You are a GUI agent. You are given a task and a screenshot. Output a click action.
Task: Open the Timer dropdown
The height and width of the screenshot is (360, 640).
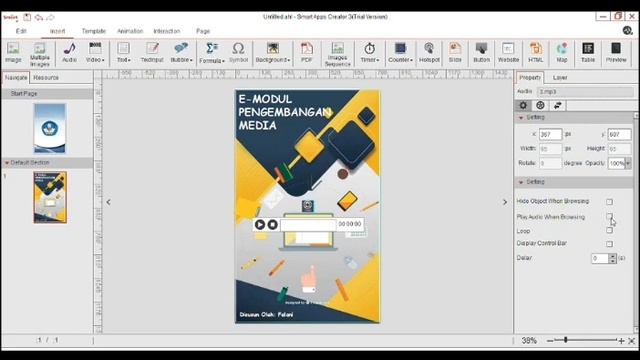[x=369, y=53]
